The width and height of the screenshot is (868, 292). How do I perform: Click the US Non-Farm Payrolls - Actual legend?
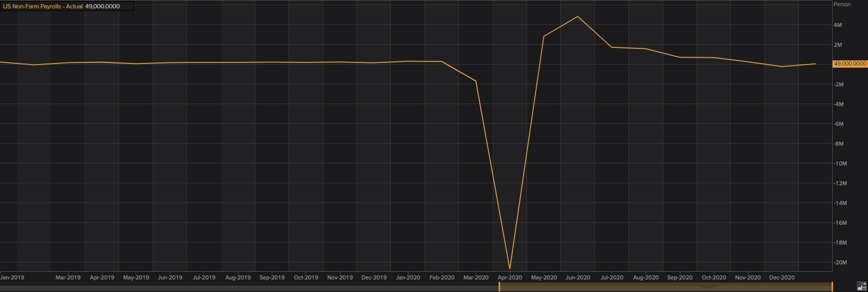pos(43,6)
